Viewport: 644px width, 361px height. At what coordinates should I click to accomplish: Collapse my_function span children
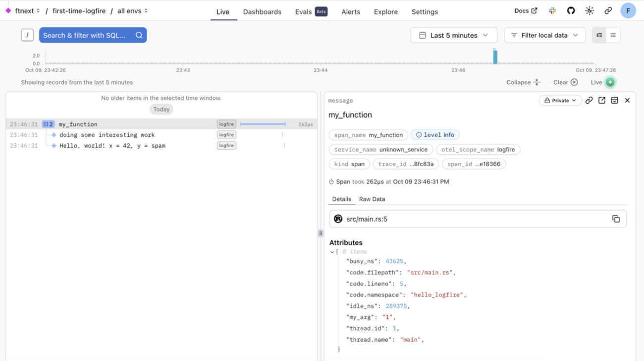pos(48,124)
